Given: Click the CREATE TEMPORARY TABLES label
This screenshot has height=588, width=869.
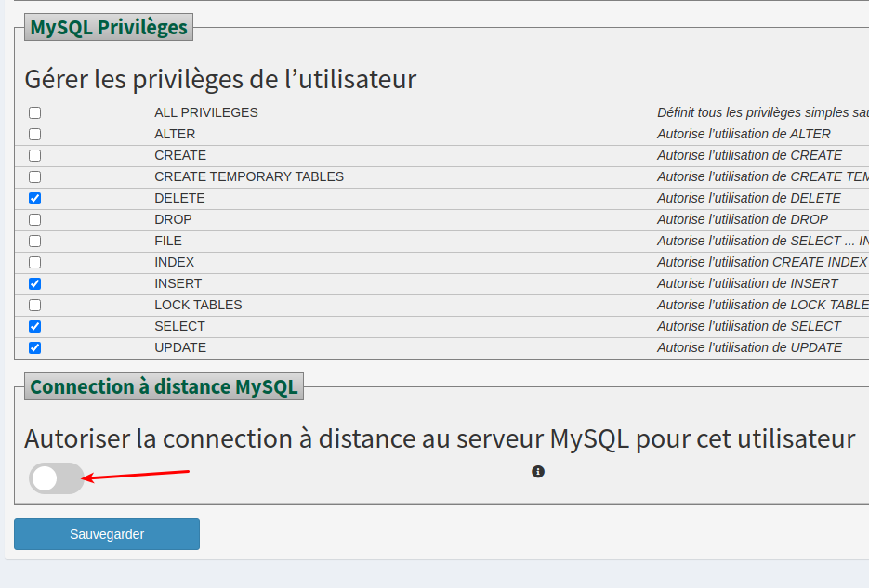Looking at the screenshot, I should point(249,176).
